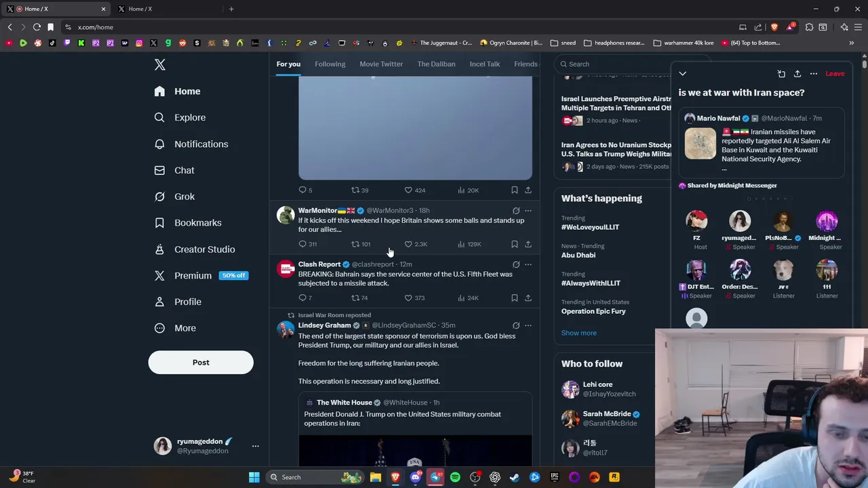Click the Post button

[x=201, y=363]
